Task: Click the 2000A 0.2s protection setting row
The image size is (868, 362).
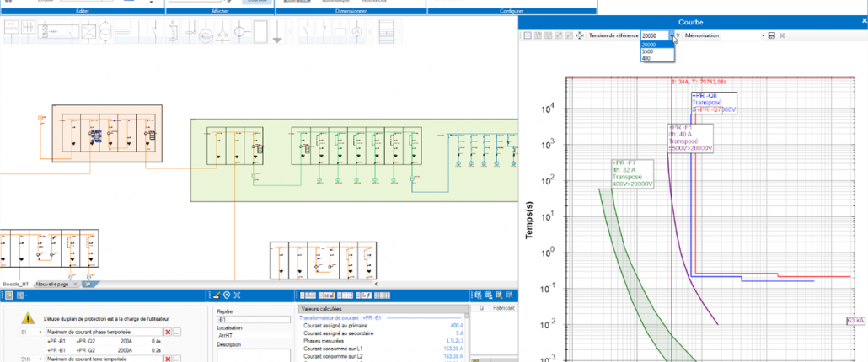Action: (104, 350)
